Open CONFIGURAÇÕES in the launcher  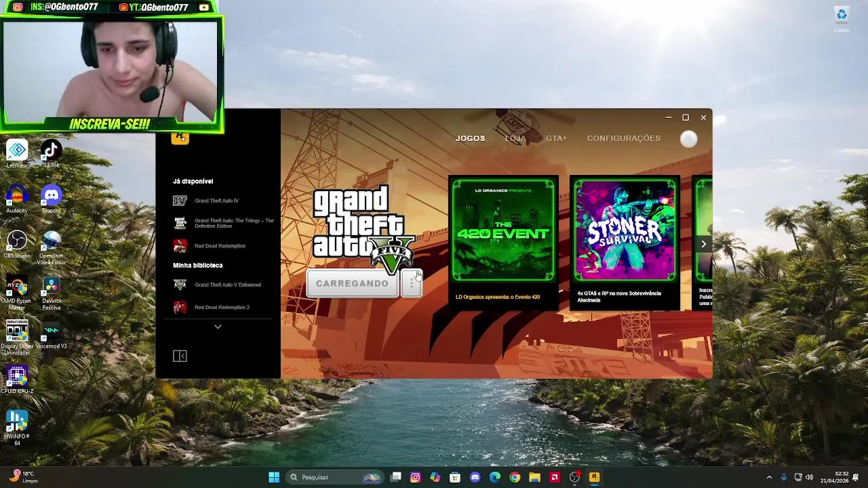coord(624,138)
